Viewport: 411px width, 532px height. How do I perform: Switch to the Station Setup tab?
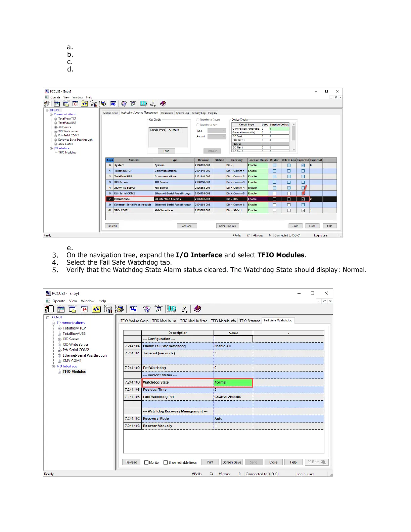point(110,113)
